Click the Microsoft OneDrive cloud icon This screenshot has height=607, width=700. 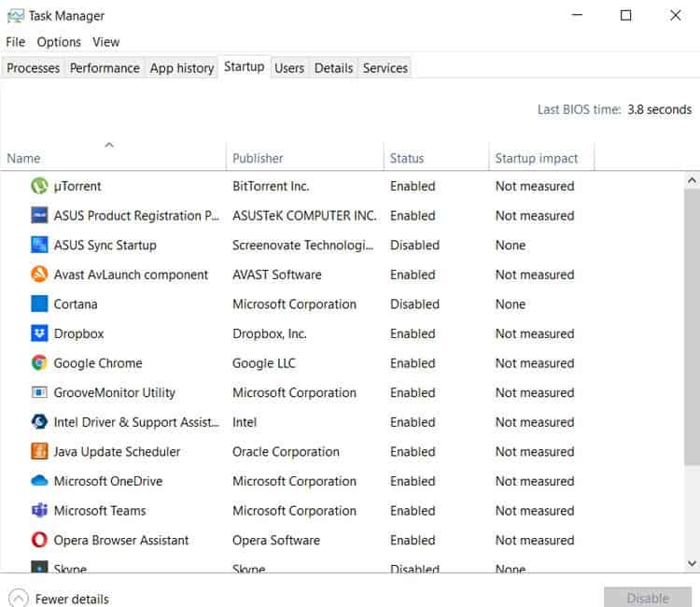(x=39, y=481)
